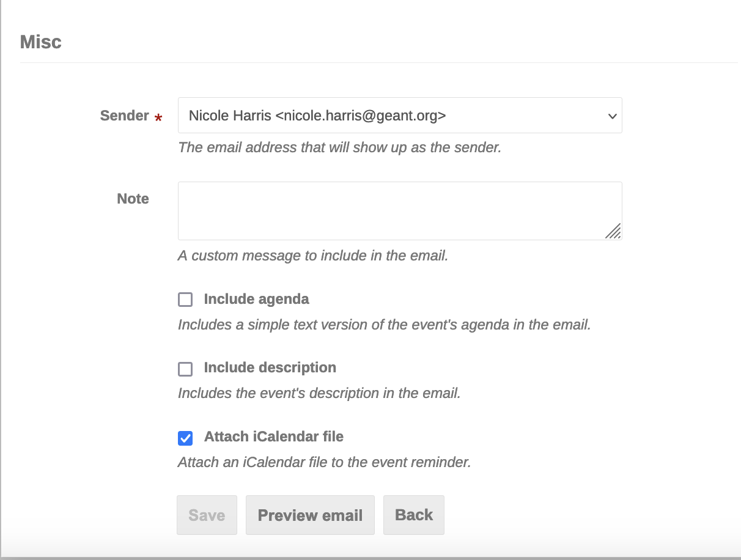
Task: Click the "Include agenda" label text
Action: pyautogui.click(x=256, y=299)
